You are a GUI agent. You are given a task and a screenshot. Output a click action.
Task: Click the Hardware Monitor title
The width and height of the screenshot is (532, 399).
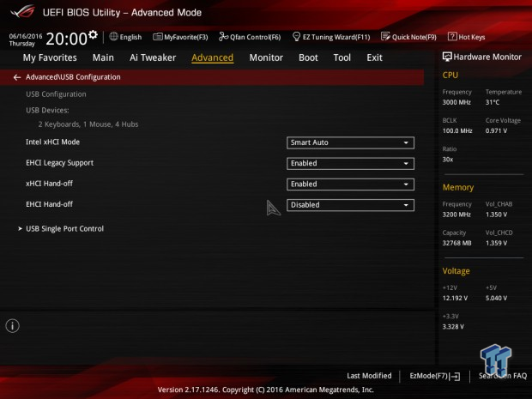click(x=487, y=57)
